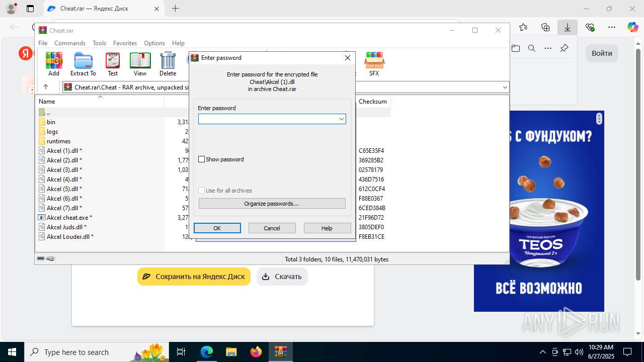Viewport: 644px width, 362px height.
Task: Click Сохранить на Яндекс Диск button
Action: coord(194,277)
